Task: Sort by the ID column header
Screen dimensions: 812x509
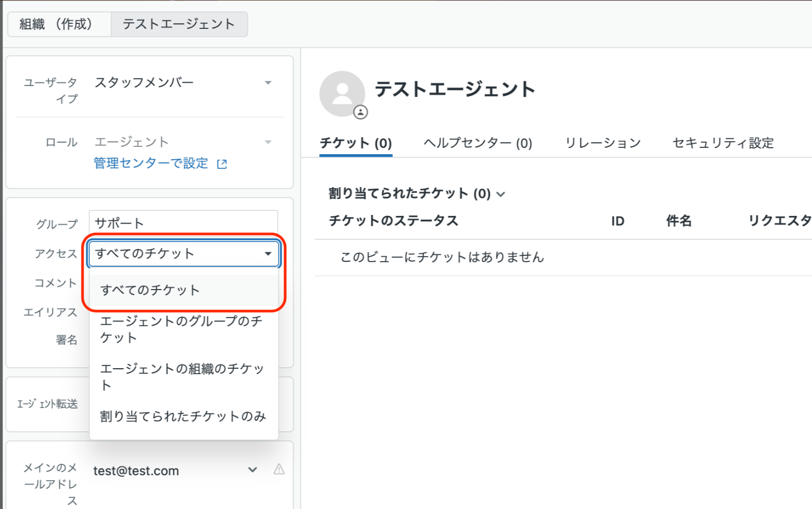Action: coord(618,221)
